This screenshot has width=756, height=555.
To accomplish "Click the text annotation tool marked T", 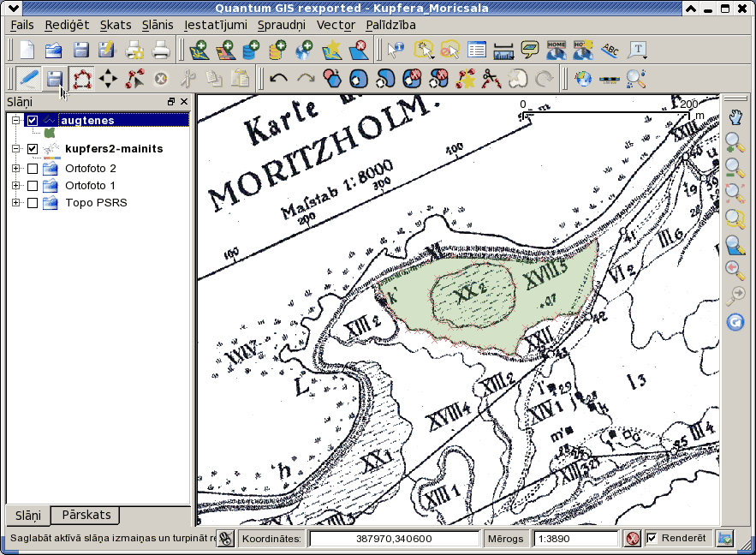I will click(637, 51).
